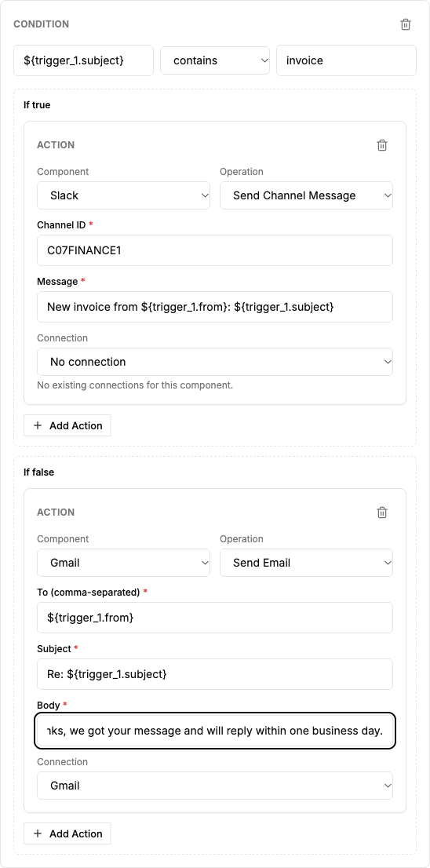
Task: Open the 'No connection' dropdown
Action: (x=215, y=362)
